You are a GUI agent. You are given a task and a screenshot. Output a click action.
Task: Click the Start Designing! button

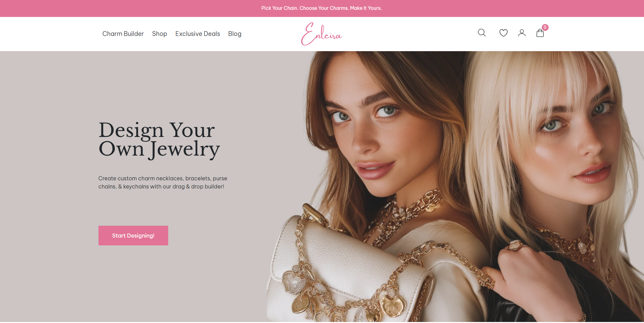point(133,236)
